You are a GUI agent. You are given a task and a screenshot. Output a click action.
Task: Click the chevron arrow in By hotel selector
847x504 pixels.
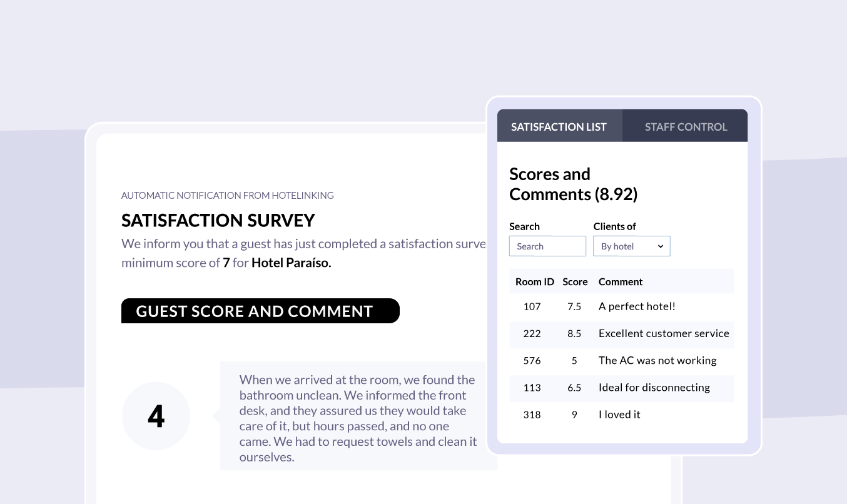tap(661, 246)
